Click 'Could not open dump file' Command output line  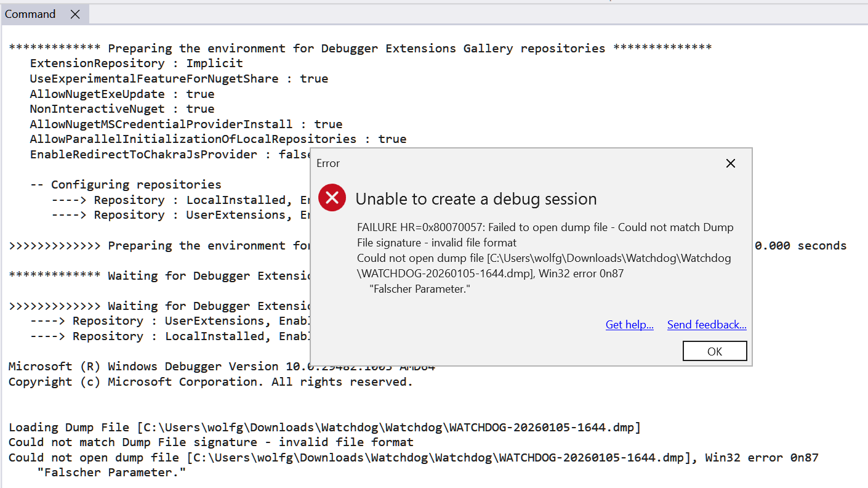click(414, 458)
